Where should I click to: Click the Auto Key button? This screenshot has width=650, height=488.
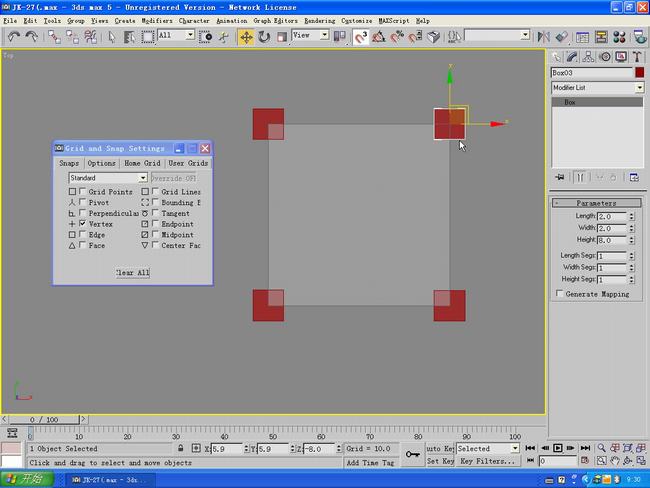point(440,448)
